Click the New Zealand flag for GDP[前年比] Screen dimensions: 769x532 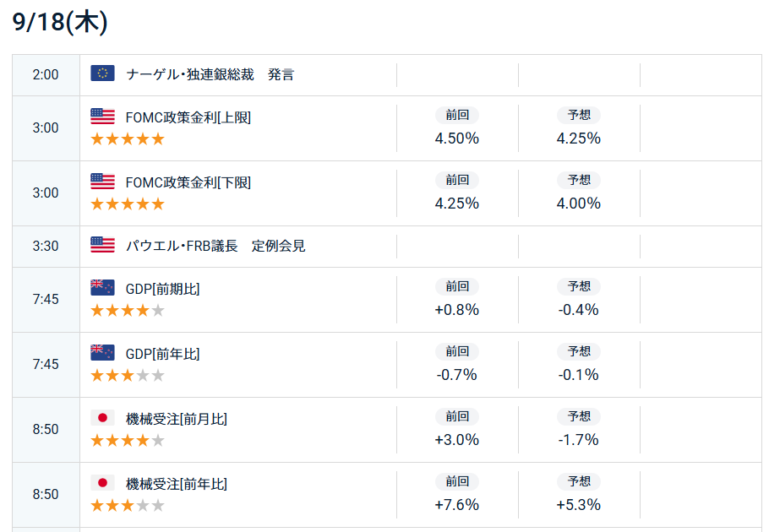pos(102,353)
